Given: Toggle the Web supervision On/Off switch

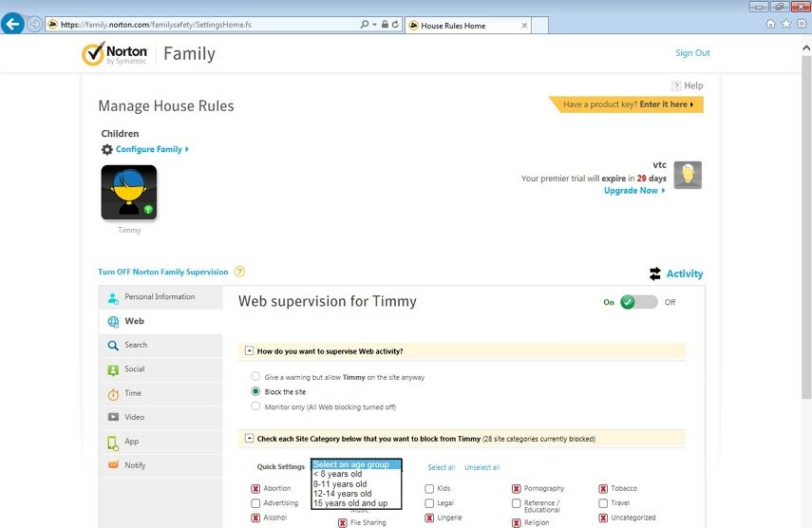Looking at the screenshot, I should click(638, 302).
